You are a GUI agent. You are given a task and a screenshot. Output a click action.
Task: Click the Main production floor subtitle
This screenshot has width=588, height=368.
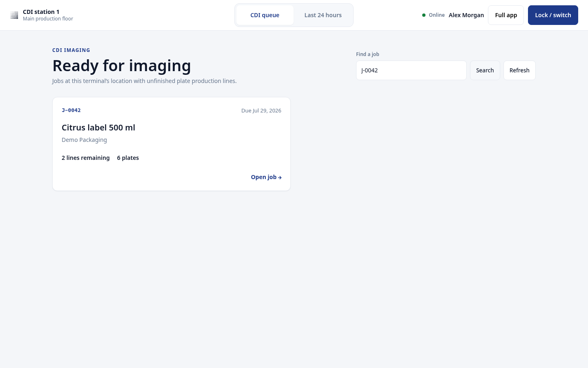tap(48, 19)
